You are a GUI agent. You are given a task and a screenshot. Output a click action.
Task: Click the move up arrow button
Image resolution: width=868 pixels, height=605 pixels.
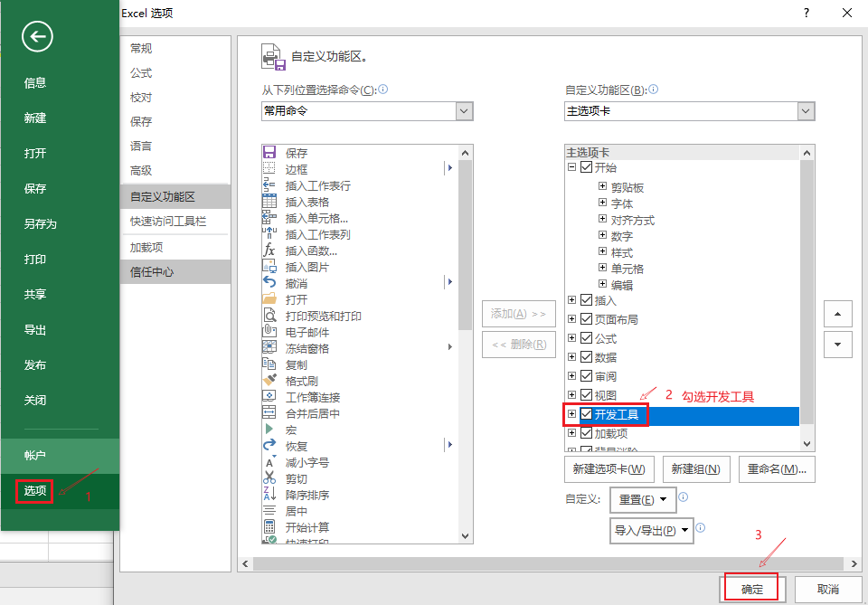point(837,315)
